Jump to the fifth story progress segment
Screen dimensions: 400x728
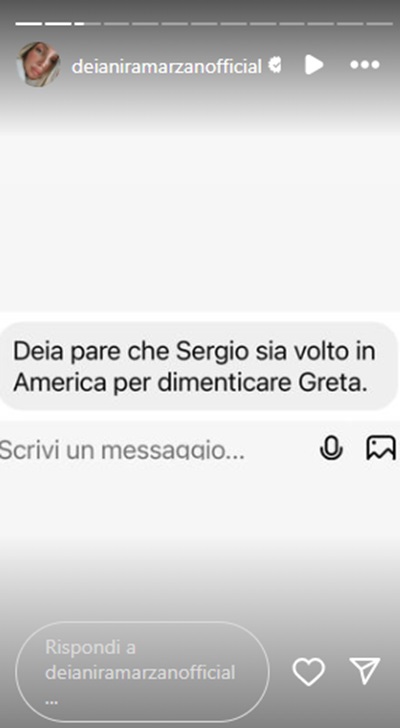coord(146,23)
